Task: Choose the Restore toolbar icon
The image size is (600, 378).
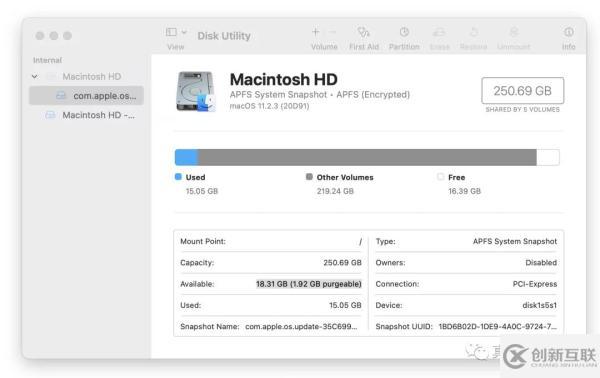Action: (474, 32)
